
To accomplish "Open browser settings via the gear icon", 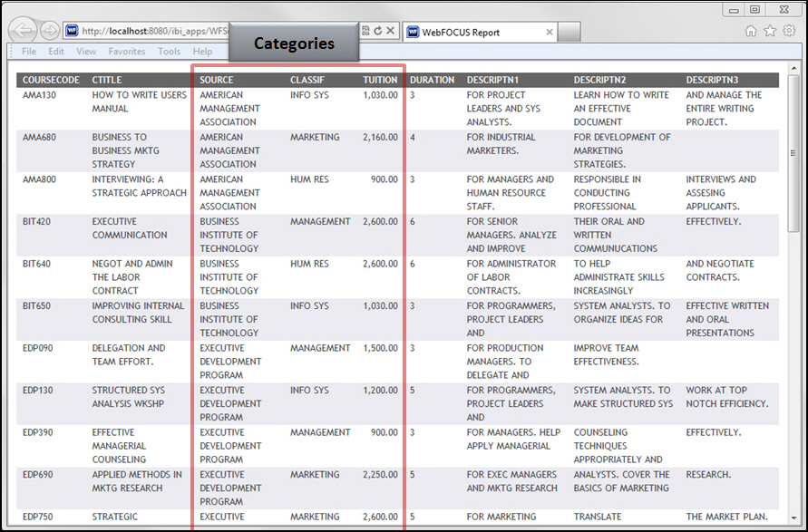I will [x=788, y=30].
